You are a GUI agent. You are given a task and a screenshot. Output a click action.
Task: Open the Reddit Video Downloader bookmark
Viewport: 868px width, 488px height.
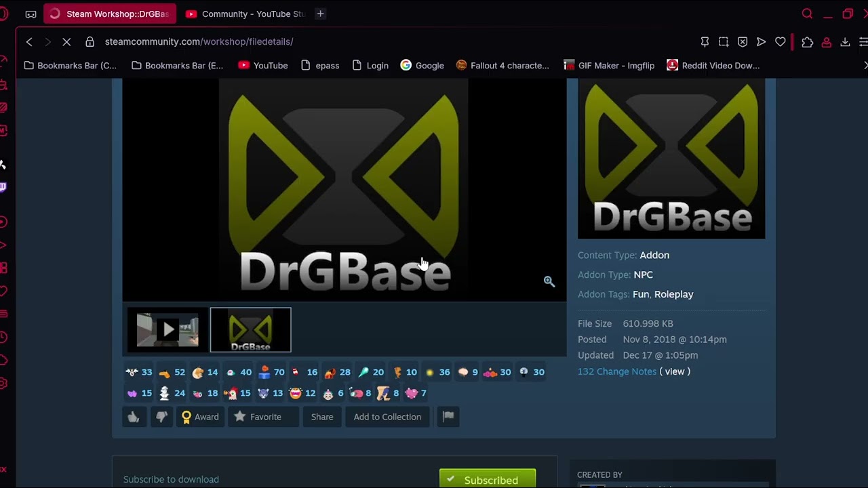point(713,66)
